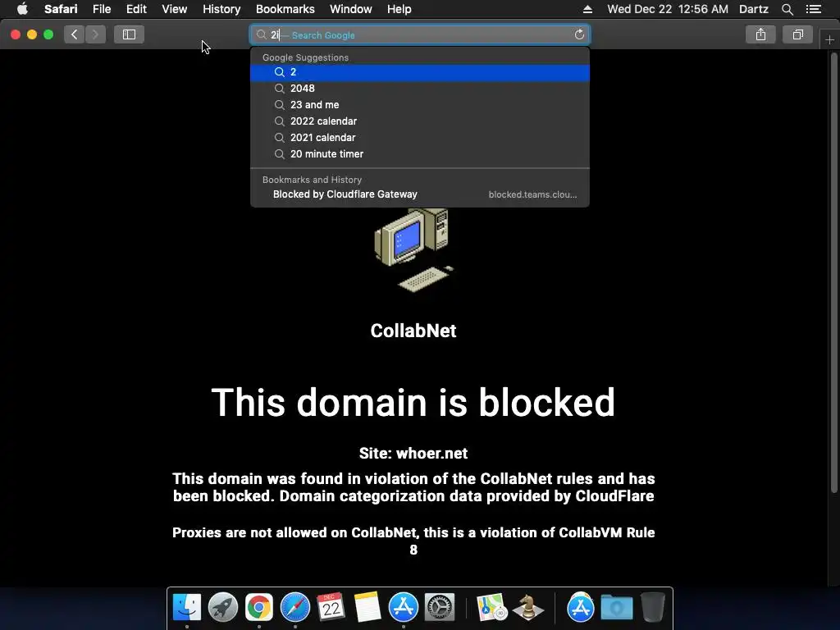This screenshot has width=840, height=630.
Task: Select the highlighted "2" suggestion
Action: coord(420,72)
